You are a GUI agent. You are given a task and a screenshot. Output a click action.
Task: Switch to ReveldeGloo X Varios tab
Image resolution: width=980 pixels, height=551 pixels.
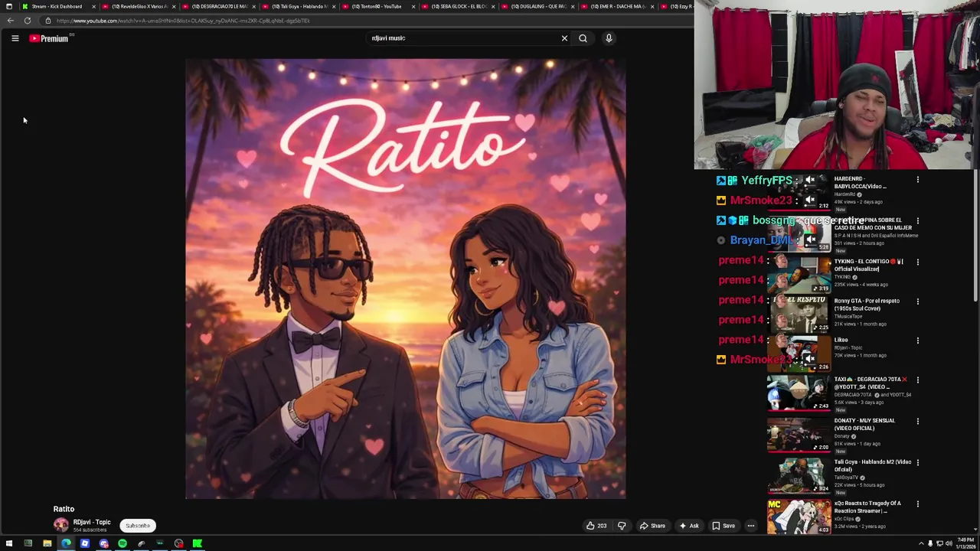(139, 6)
